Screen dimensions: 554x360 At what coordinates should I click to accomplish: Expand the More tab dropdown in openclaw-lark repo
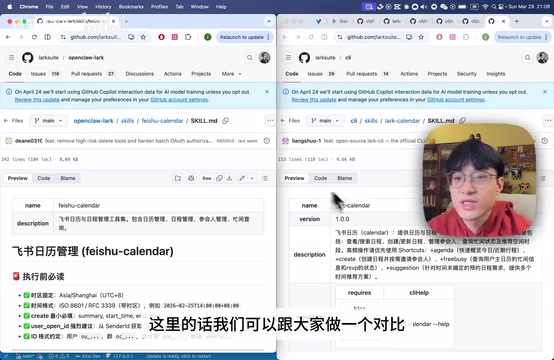[231, 74]
